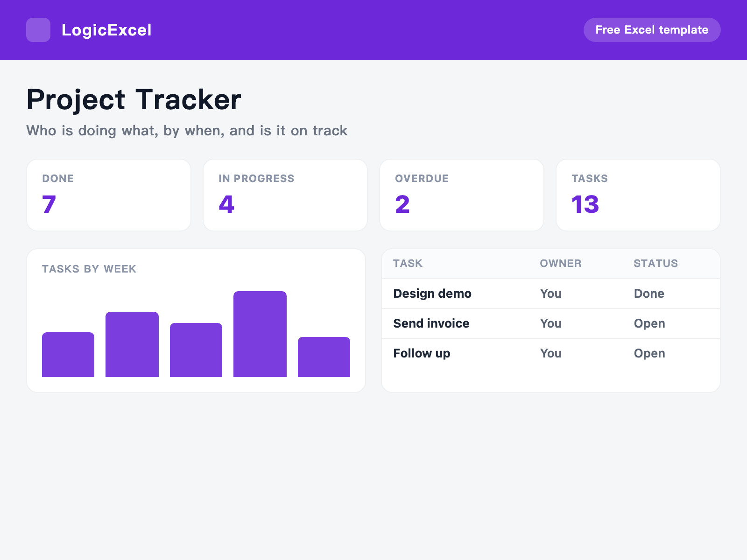Image resolution: width=747 pixels, height=560 pixels.
Task: Click the Tasks By Week chart label
Action: pyautogui.click(x=89, y=269)
